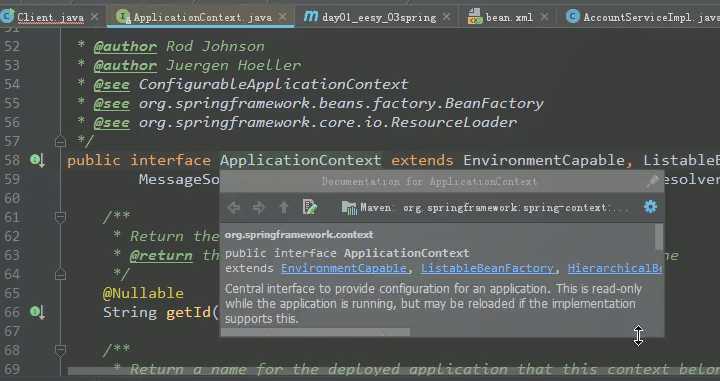Click the Forward arrow in documentation popup
Image resolution: width=720 pixels, height=381 pixels.
(259, 208)
